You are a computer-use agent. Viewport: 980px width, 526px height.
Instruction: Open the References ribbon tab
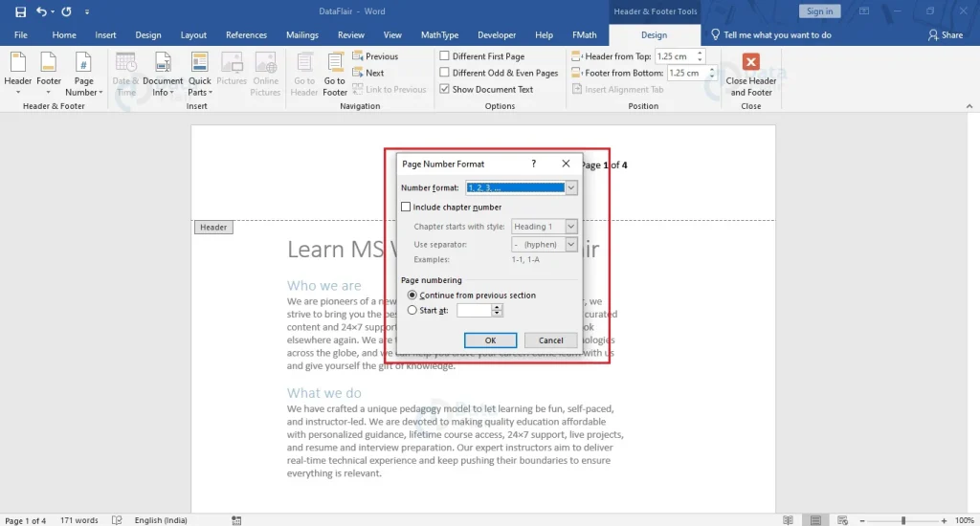pos(246,35)
